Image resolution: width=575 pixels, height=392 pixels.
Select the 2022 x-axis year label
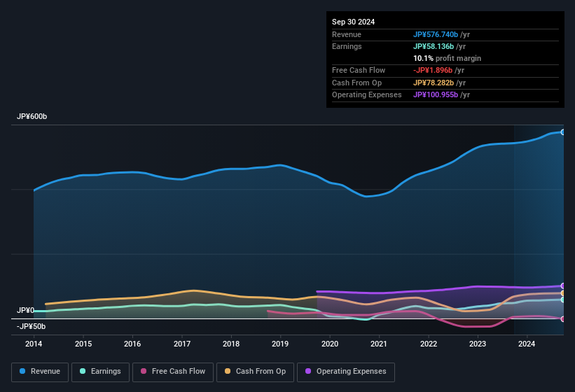pos(428,344)
